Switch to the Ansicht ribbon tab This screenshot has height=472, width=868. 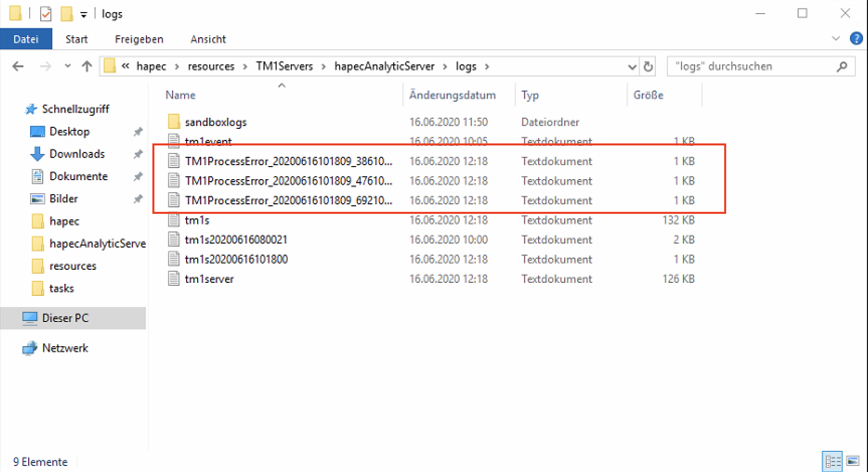pos(208,39)
